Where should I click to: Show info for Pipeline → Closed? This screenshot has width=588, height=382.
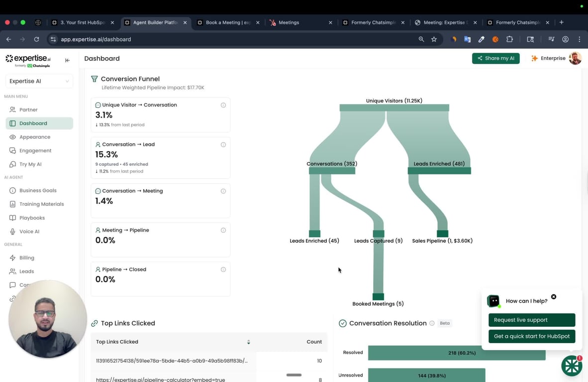[x=223, y=270]
